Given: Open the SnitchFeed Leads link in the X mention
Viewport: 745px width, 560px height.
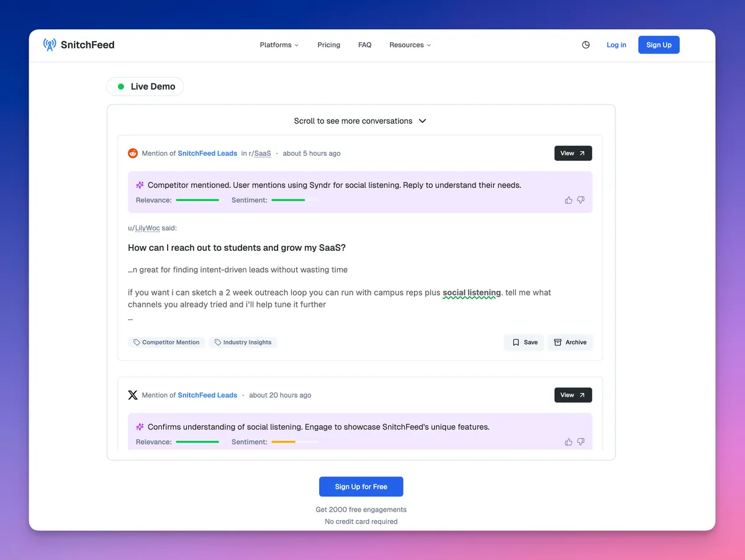Looking at the screenshot, I should pyautogui.click(x=207, y=395).
